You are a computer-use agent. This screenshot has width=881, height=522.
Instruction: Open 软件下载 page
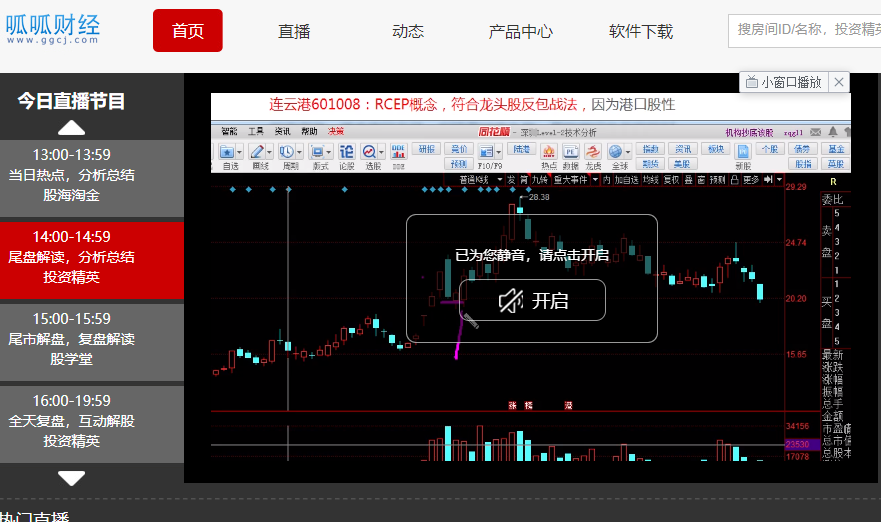[641, 31]
